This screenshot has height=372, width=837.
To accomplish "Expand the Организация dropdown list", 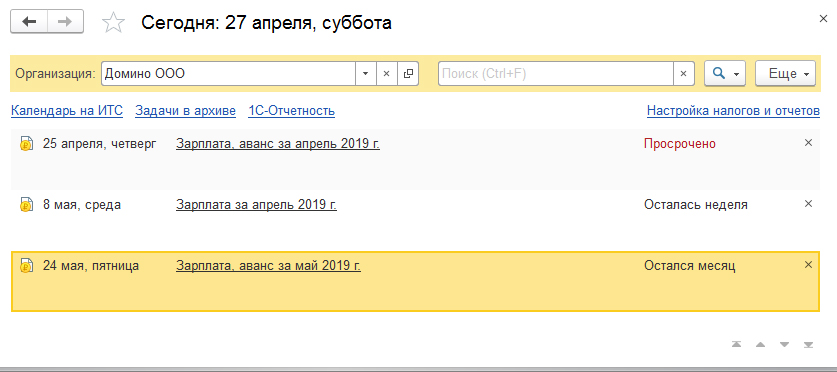I will pyautogui.click(x=366, y=74).
